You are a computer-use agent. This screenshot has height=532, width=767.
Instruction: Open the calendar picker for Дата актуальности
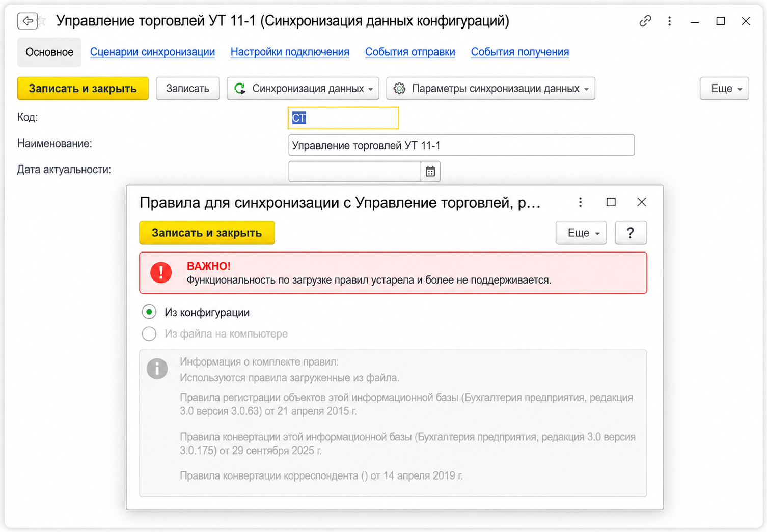(x=430, y=172)
